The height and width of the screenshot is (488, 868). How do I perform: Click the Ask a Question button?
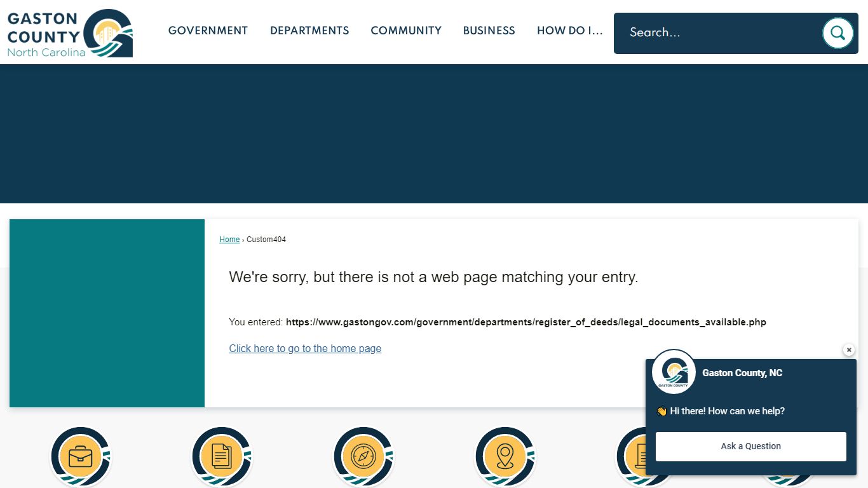click(751, 446)
